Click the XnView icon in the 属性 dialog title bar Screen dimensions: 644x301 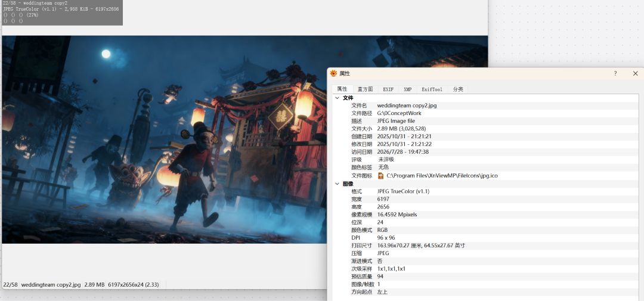click(x=333, y=73)
